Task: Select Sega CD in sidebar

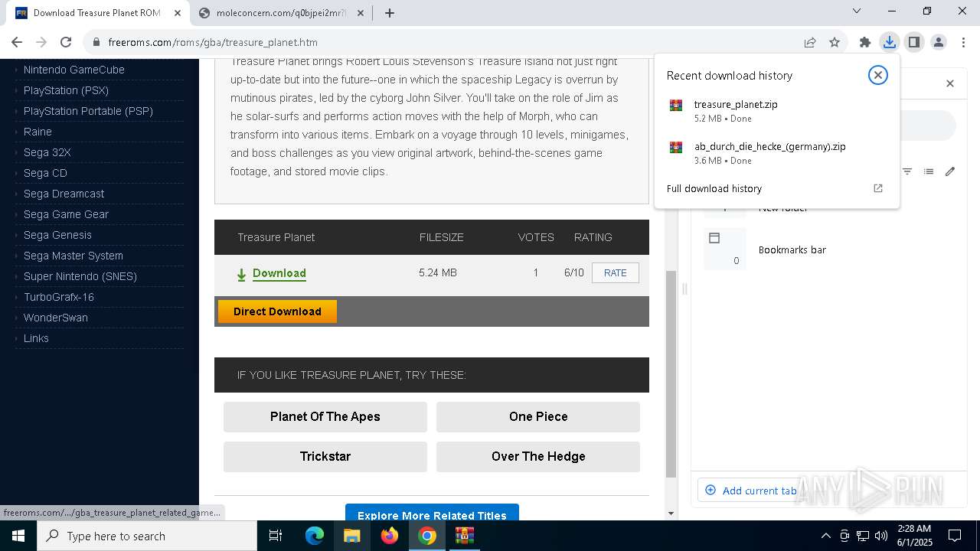Action: click(45, 173)
